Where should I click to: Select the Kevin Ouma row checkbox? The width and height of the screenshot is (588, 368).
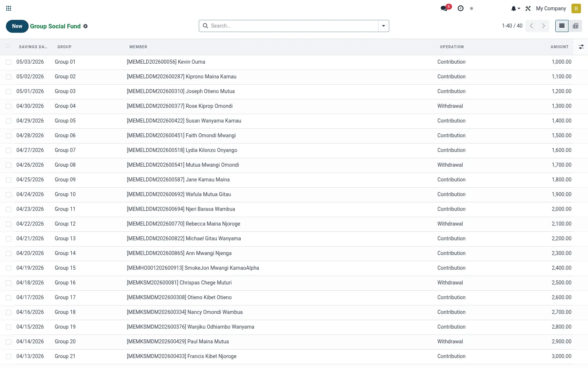pos(8,62)
